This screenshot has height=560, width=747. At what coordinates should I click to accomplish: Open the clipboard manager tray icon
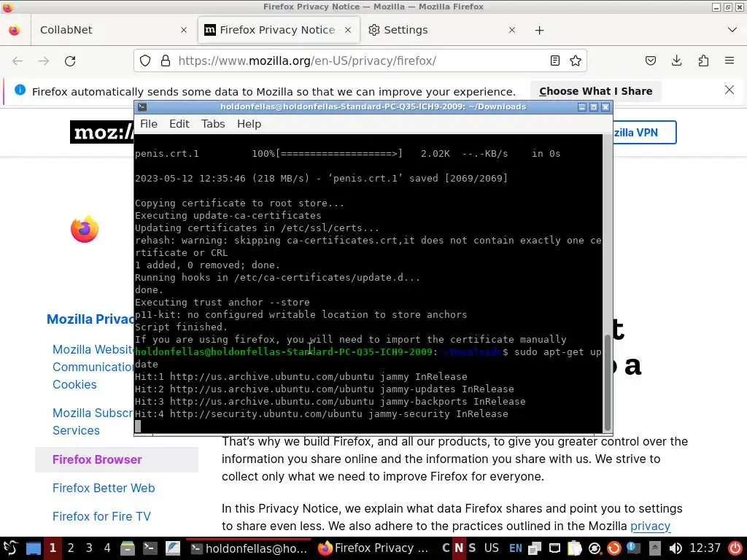click(x=575, y=548)
